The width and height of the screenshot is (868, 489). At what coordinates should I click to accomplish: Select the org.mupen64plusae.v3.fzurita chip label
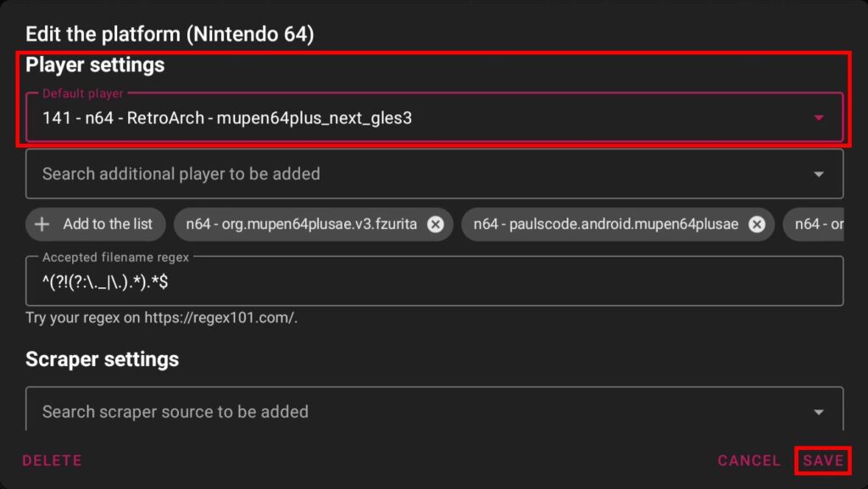click(303, 225)
